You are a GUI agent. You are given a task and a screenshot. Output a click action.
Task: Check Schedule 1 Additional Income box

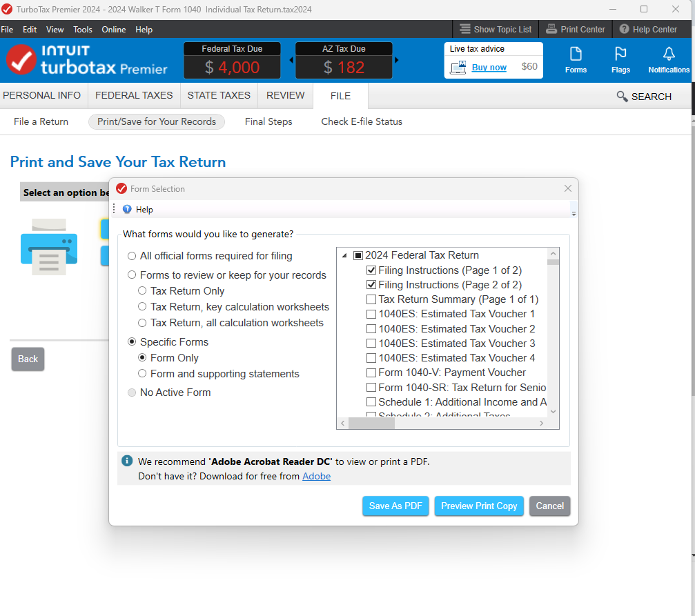pyautogui.click(x=371, y=402)
